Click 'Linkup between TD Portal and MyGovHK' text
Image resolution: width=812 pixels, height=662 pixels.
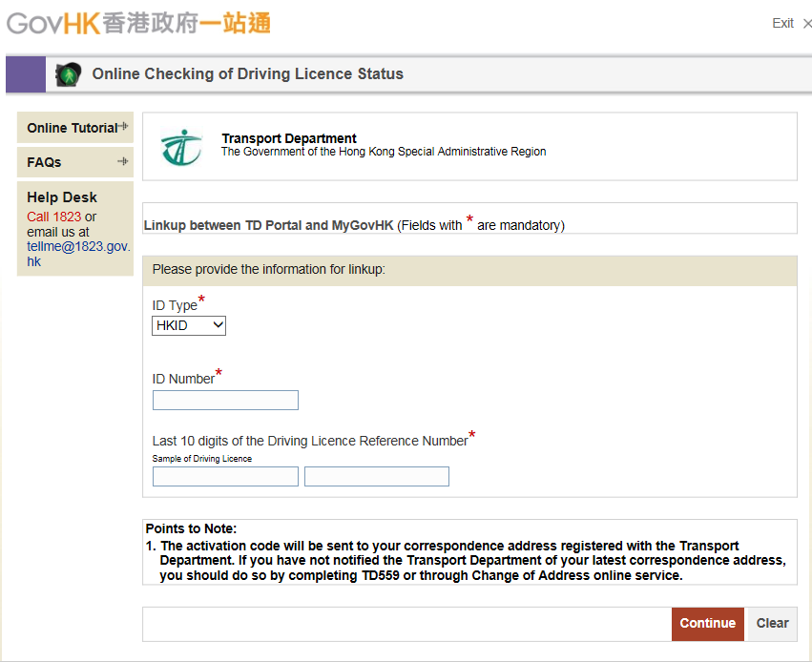269,225
